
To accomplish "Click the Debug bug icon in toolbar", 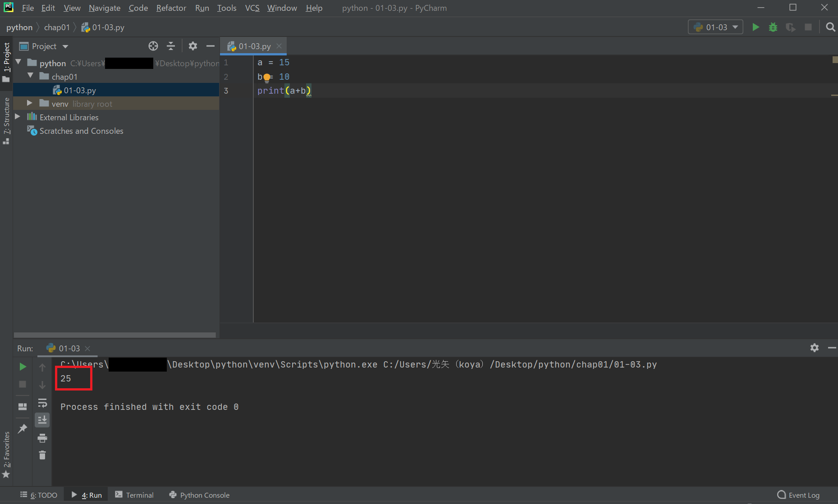I will tap(773, 27).
